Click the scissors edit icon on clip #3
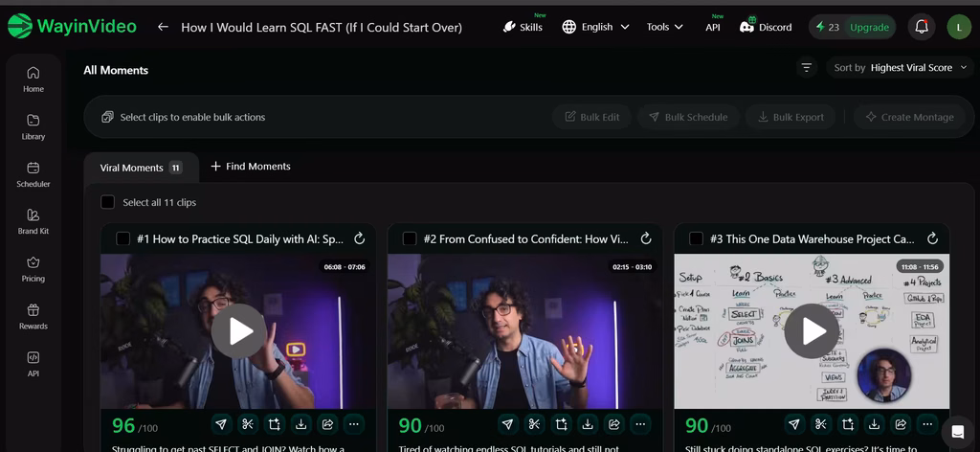980x452 pixels. (x=820, y=424)
